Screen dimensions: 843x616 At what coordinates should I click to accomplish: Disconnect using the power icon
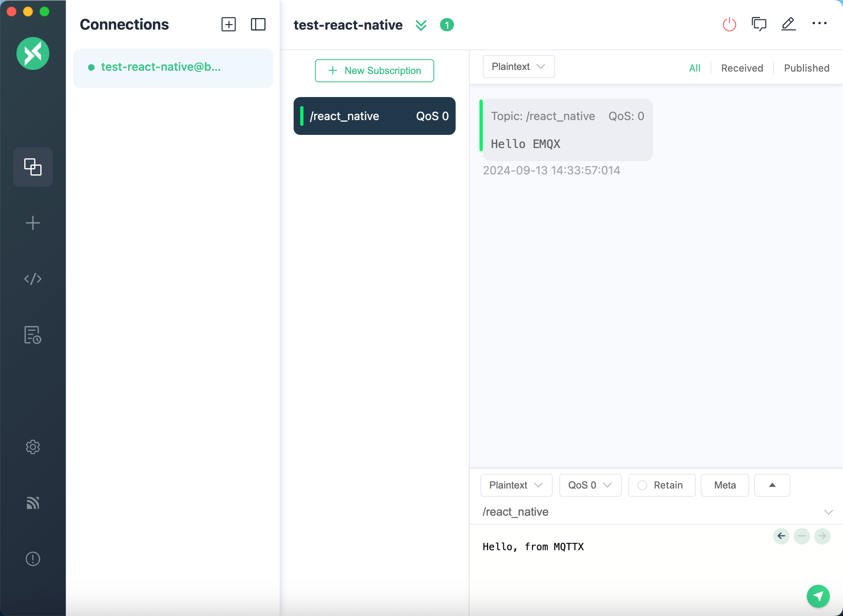click(729, 24)
